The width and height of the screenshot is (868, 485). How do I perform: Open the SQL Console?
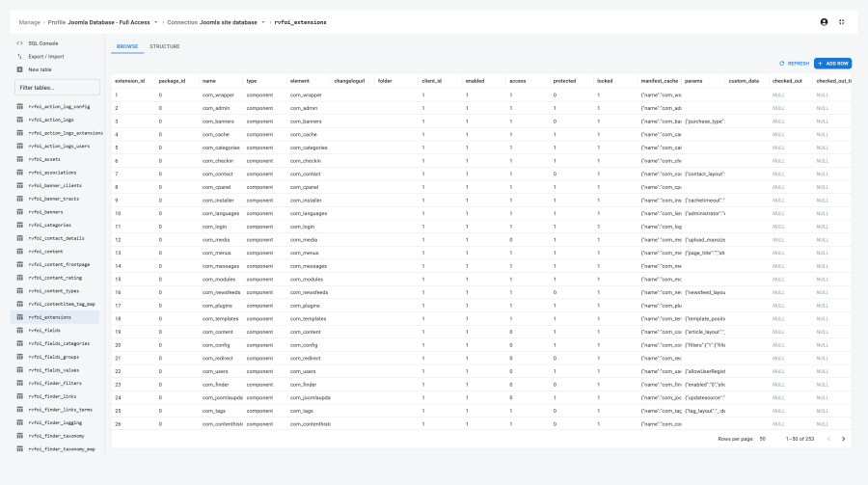pos(43,43)
